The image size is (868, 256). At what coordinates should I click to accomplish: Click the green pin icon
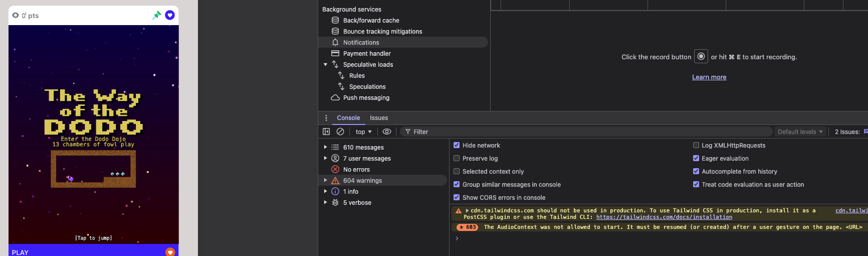[157, 15]
